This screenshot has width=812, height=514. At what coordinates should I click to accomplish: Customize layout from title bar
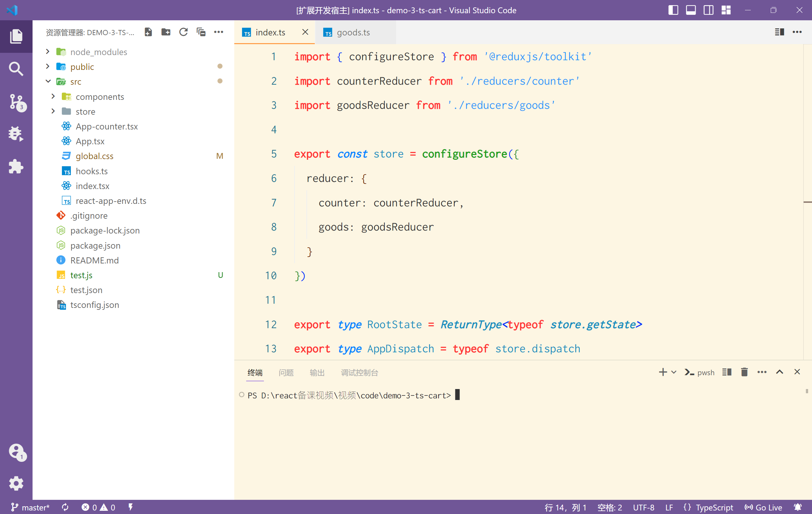(x=726, y=10)
